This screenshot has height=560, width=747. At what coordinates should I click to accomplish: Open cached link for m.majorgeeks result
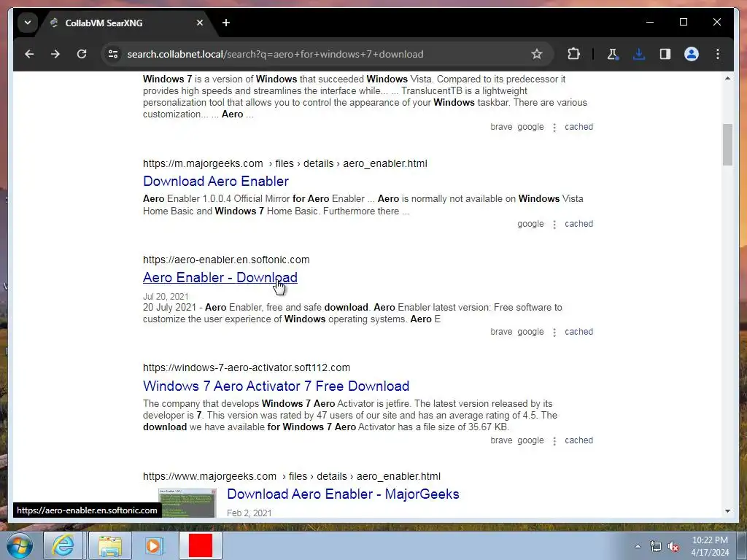578,224
